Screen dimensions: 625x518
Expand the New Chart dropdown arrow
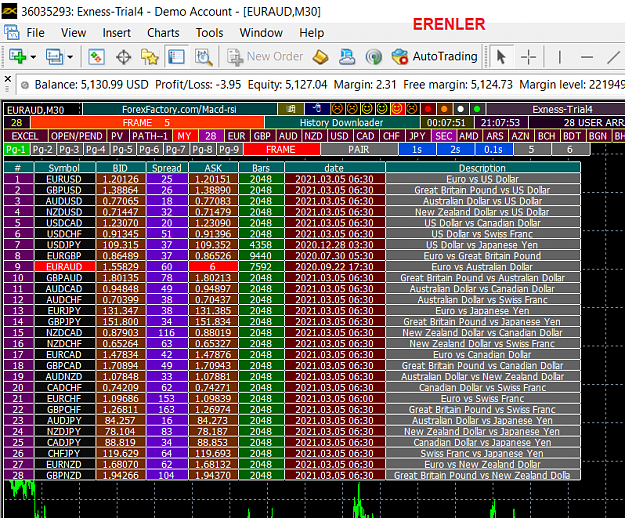click(x=33, y=57)
